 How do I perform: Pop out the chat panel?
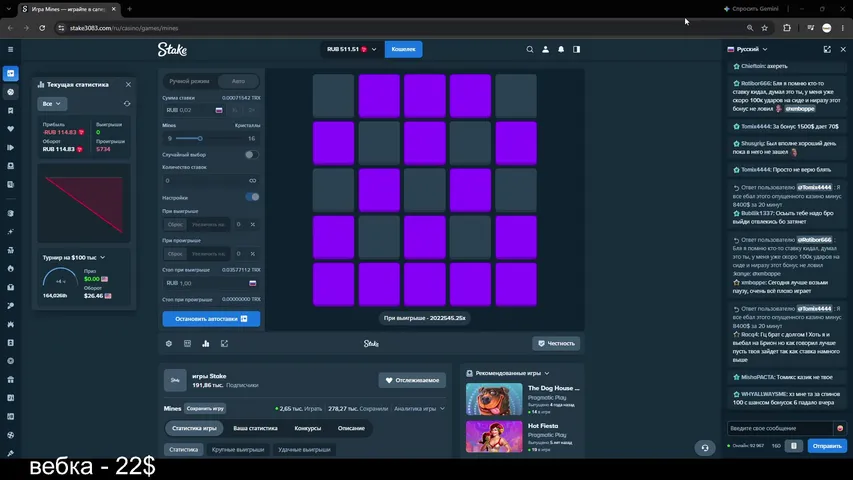(x=827, y=49)
